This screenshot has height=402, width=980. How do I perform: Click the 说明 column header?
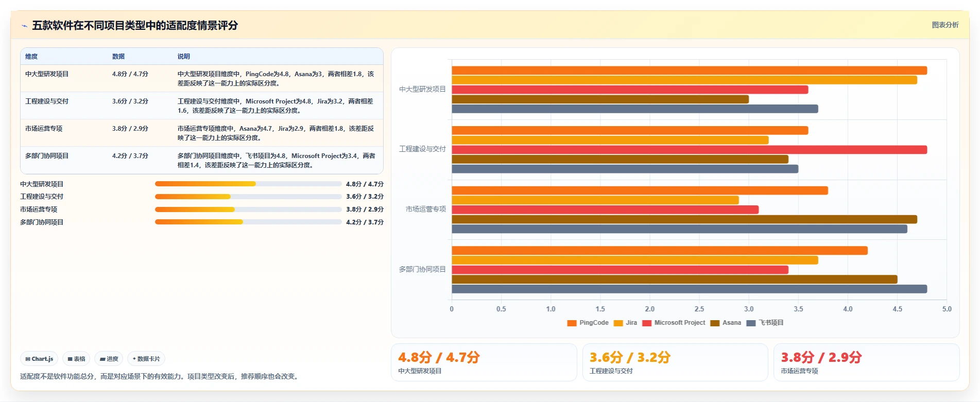pos(184,57)
